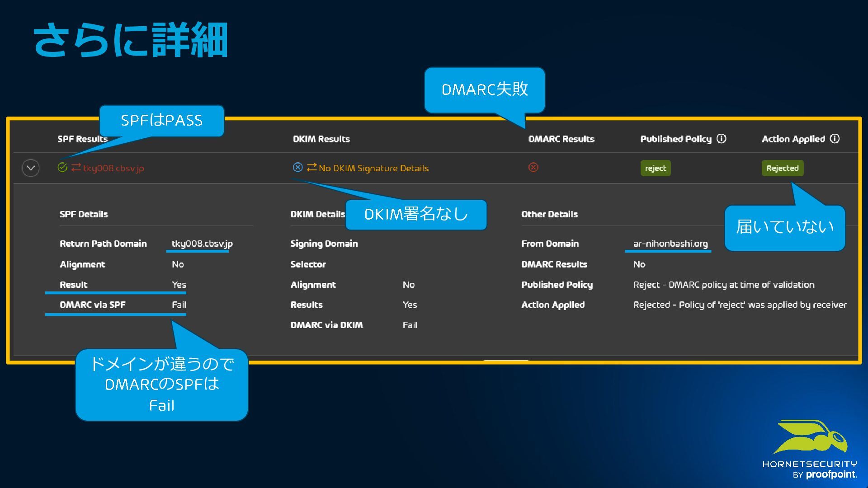Click the green SPF pass checkmark icon

[62, 168]
